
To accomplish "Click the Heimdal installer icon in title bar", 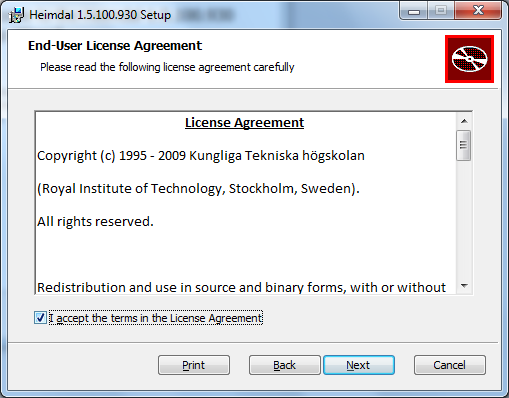I will tap(16, 15).
